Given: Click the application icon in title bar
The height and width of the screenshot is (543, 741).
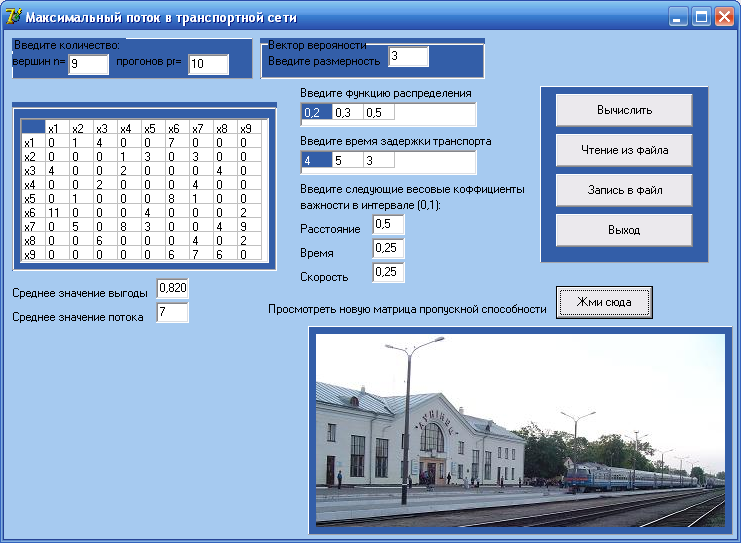Looking at the screenshot, I should (13, 17).
